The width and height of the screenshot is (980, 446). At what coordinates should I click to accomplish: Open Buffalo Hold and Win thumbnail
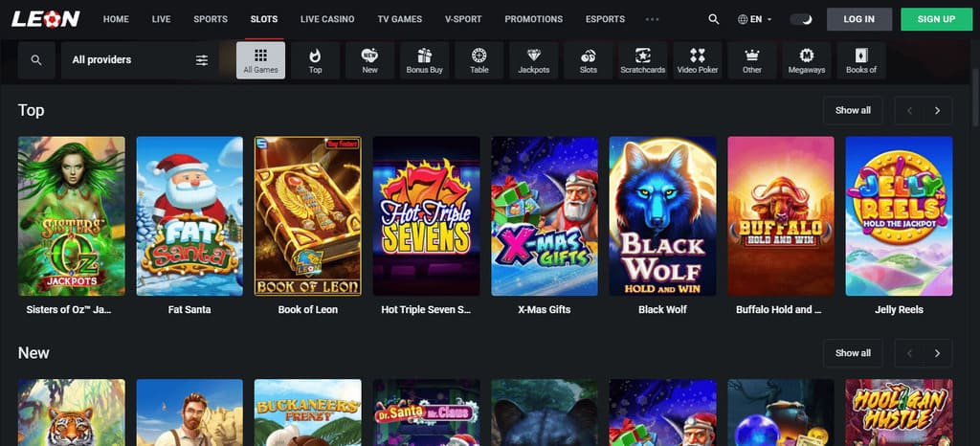[x=781, y=216]
